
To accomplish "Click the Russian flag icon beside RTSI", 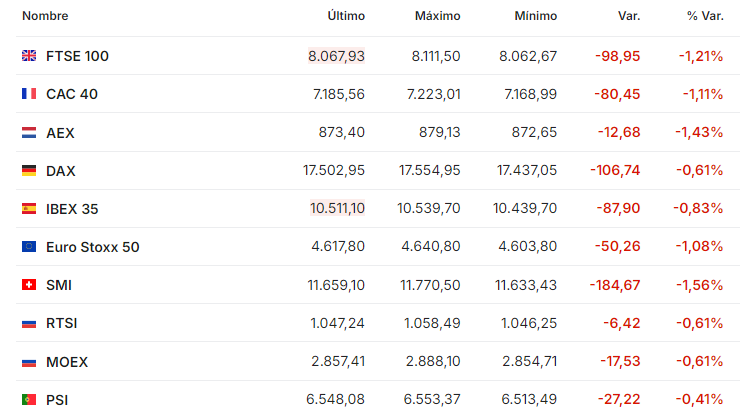I will click(x=29, y=323).
